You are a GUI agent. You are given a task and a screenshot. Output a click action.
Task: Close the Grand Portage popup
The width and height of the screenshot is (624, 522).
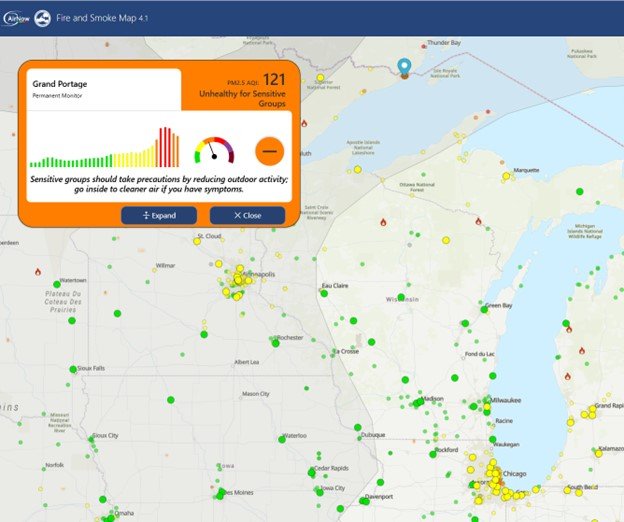click(x=247, y=215)
